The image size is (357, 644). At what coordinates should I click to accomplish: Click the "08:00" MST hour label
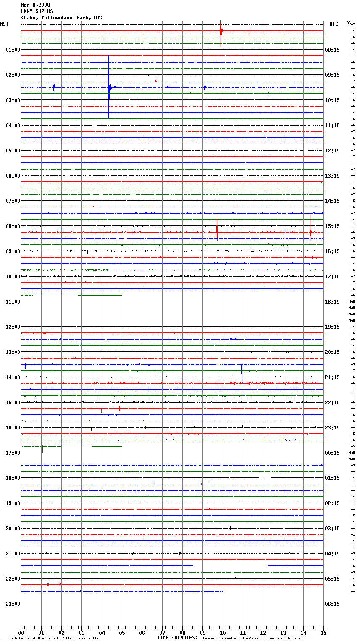13,226
